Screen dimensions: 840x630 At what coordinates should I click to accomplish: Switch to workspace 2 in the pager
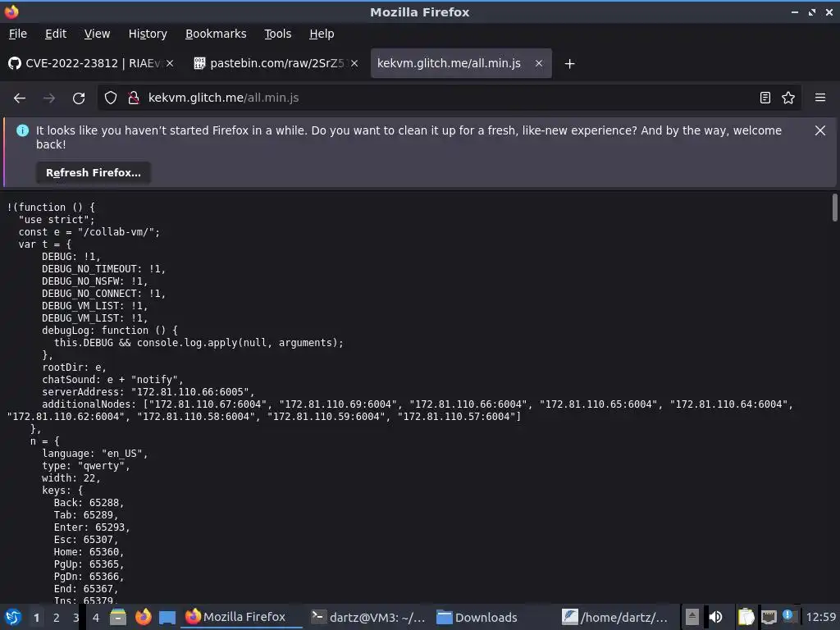tap(57, 618)
